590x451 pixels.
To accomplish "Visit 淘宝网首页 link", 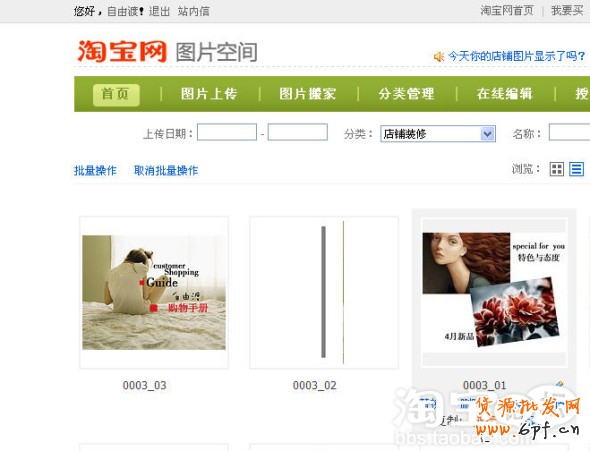I will [506, 11].
